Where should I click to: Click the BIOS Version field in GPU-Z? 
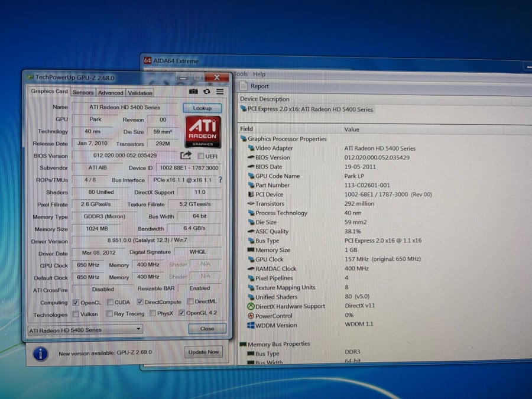[x=125, y=155]
